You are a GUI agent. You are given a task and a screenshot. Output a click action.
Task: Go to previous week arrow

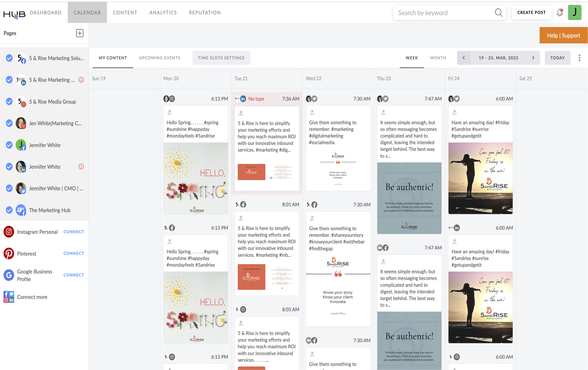click(x=463, y=58)
